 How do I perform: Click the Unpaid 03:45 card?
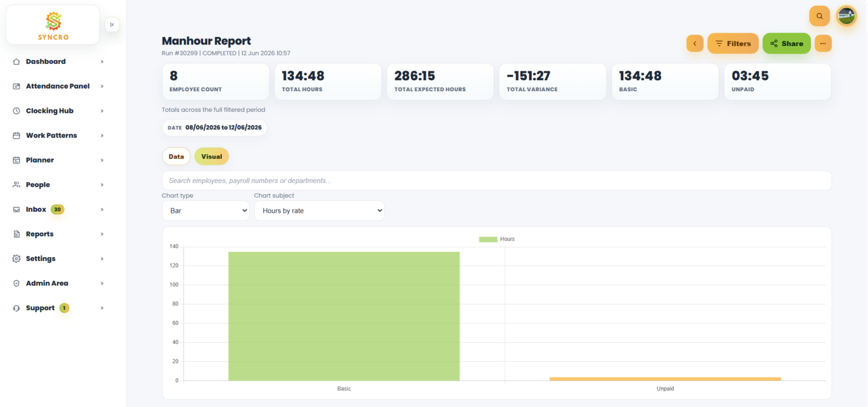click(777, 81)
